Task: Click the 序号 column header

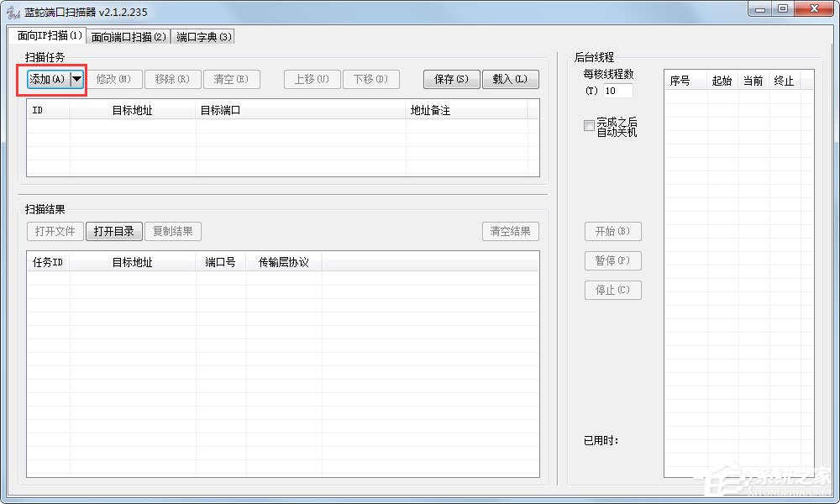Action: tap(685, 81)
